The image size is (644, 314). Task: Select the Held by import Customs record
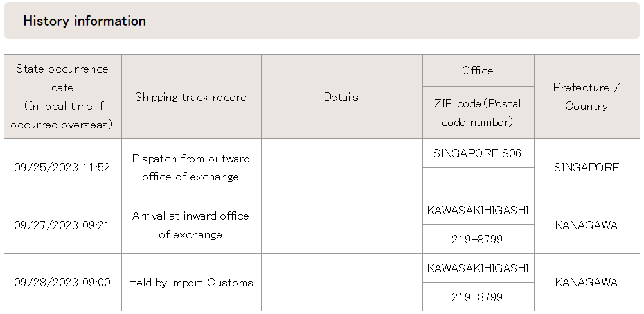point(191,283)
